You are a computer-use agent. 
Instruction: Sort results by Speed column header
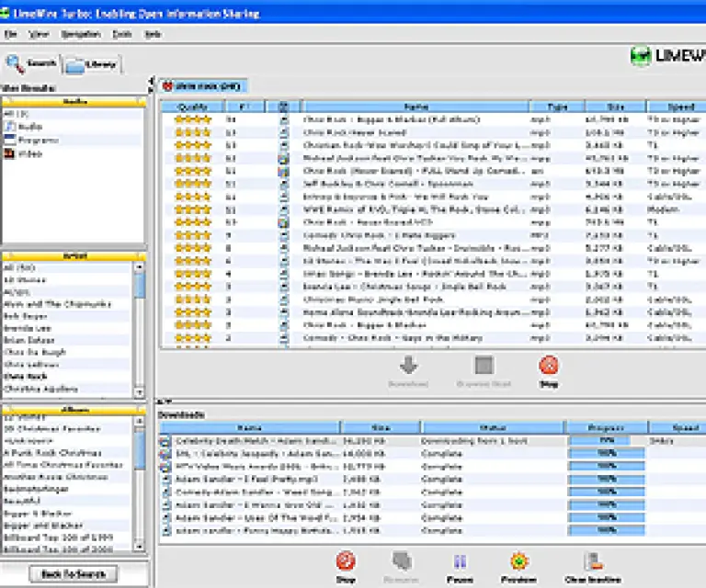(677, 107)
